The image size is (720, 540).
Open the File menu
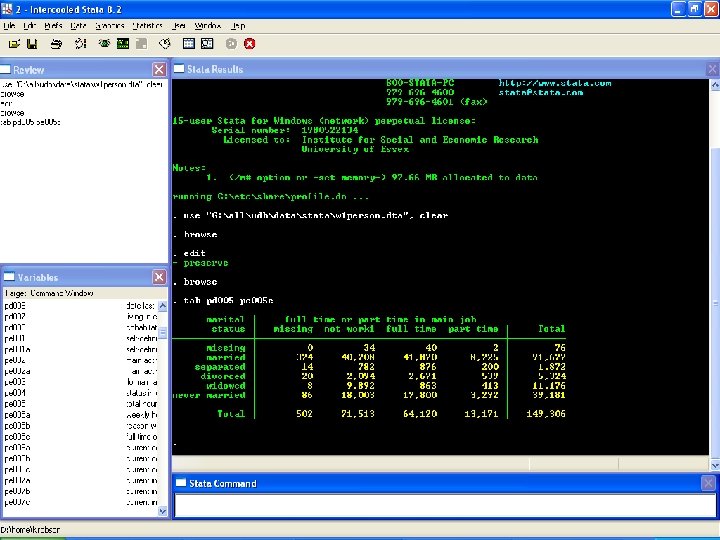[9, 26]
